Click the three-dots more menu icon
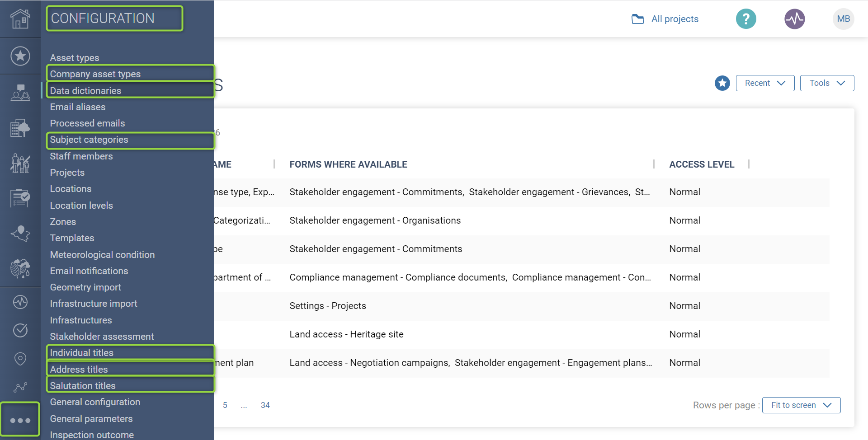Image resolution: width=868 pixels, height=440 pixels. (x=20, y=420)
